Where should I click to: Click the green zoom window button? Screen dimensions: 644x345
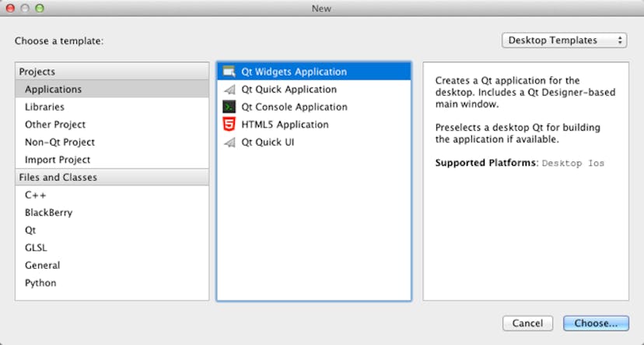tap(40, 9)
